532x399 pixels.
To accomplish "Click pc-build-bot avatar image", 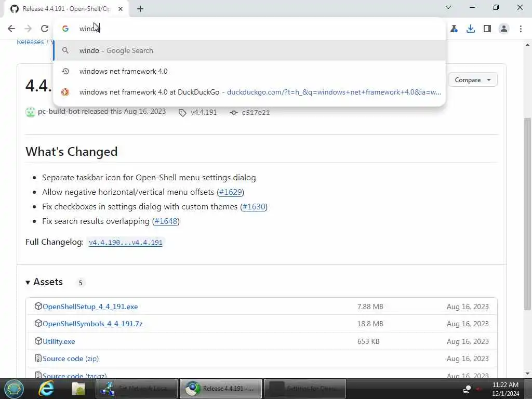I will pos(30,112).
